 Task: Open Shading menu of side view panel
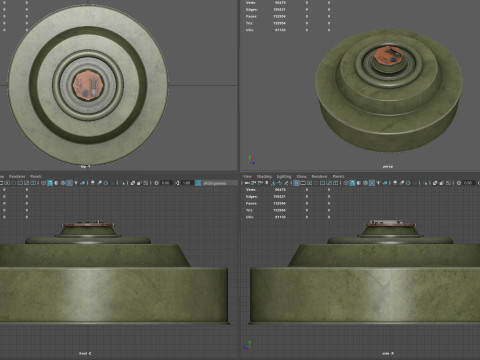coord(264,176)
